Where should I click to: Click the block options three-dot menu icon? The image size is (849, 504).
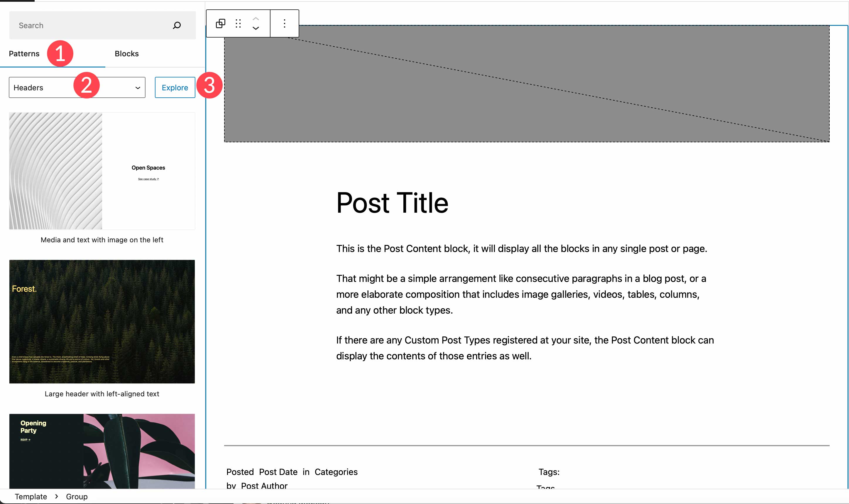pos(284,23)
